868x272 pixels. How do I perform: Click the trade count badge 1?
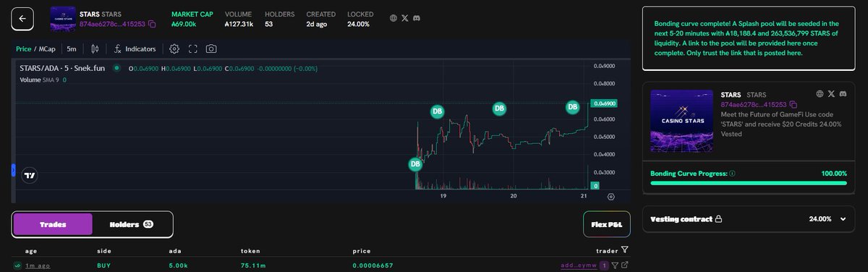tap(603, 266)
